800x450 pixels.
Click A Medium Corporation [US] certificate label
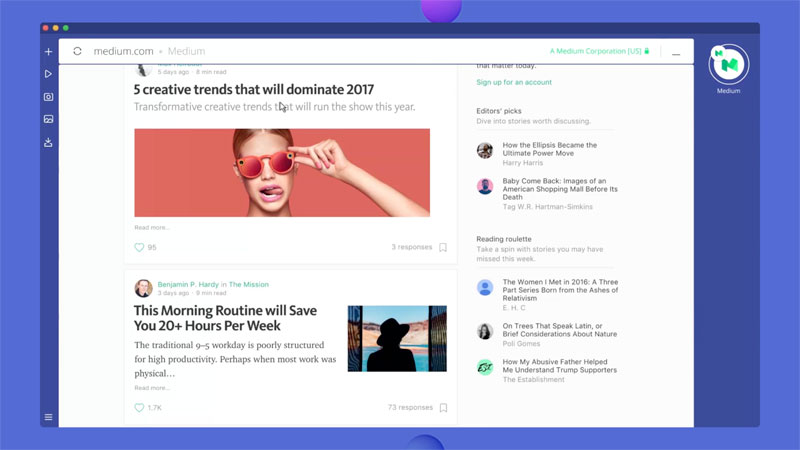595,51
